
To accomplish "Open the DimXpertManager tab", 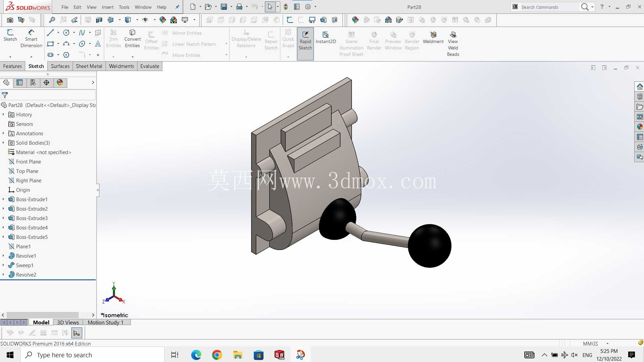I will (46, 82).
